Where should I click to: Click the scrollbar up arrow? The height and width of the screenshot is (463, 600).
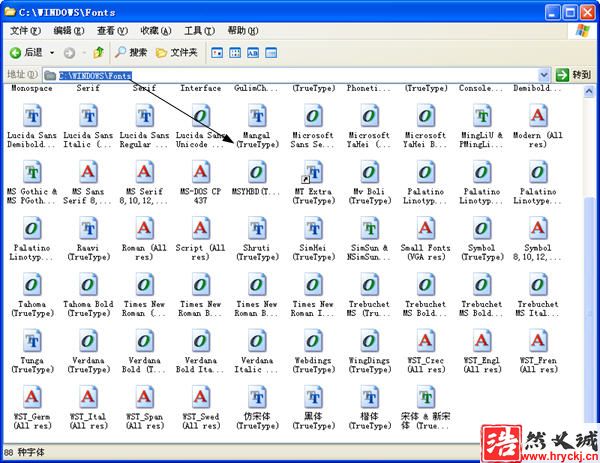[589, 91]
